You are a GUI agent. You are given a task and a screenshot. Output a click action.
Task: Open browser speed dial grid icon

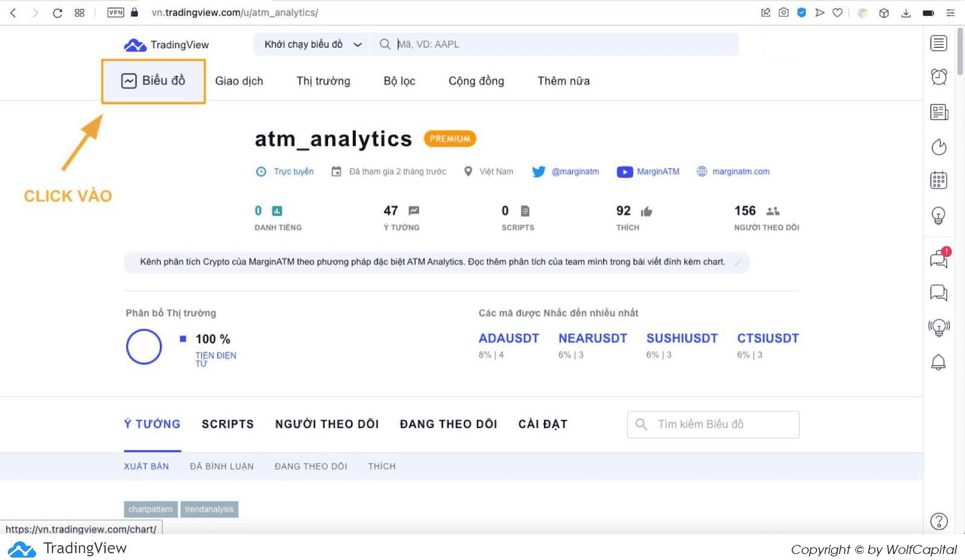tap(80, 13)
